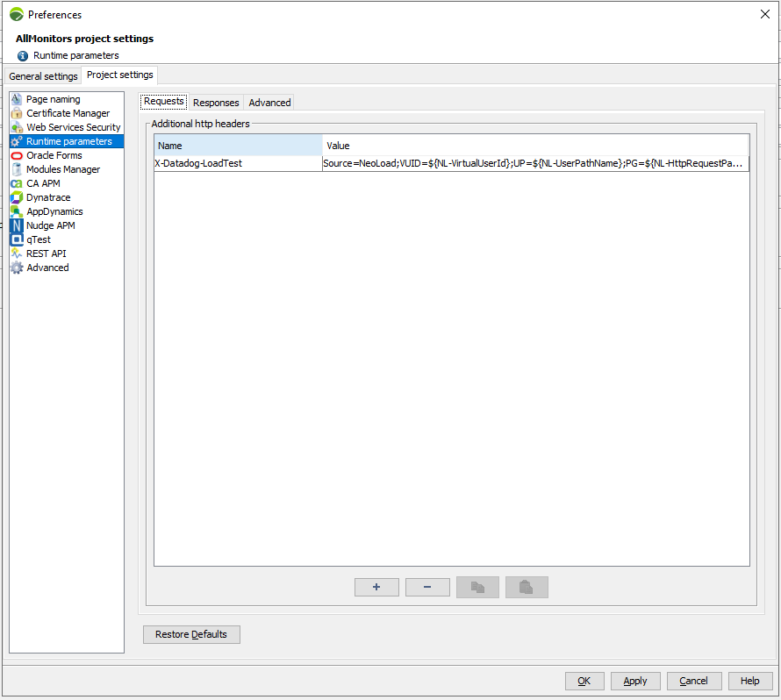
Task: Click the Runtime parameters gear icon
Action: coord(17,141)
